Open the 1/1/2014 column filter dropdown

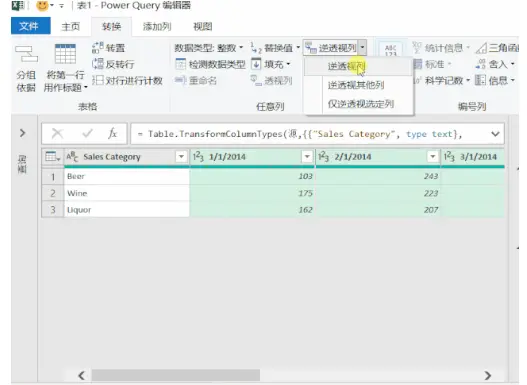click(x=307, y=157)
